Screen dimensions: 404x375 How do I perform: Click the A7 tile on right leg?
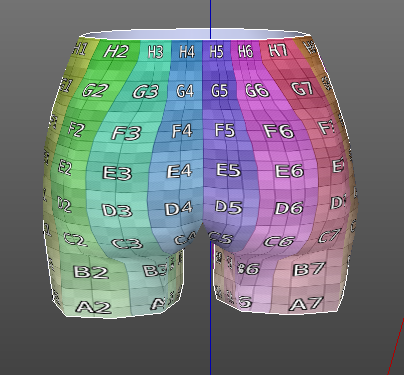click(x=306, y=304)
